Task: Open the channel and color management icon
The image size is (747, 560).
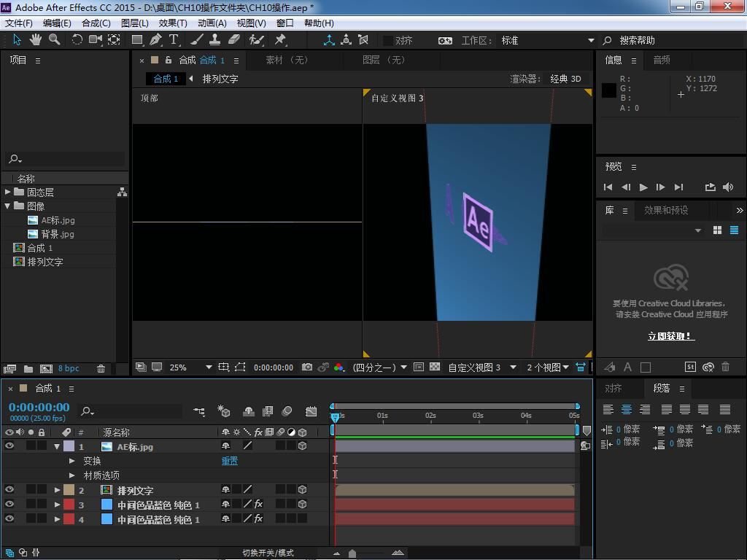Action: pyautogui.click(x=338, y=367)
